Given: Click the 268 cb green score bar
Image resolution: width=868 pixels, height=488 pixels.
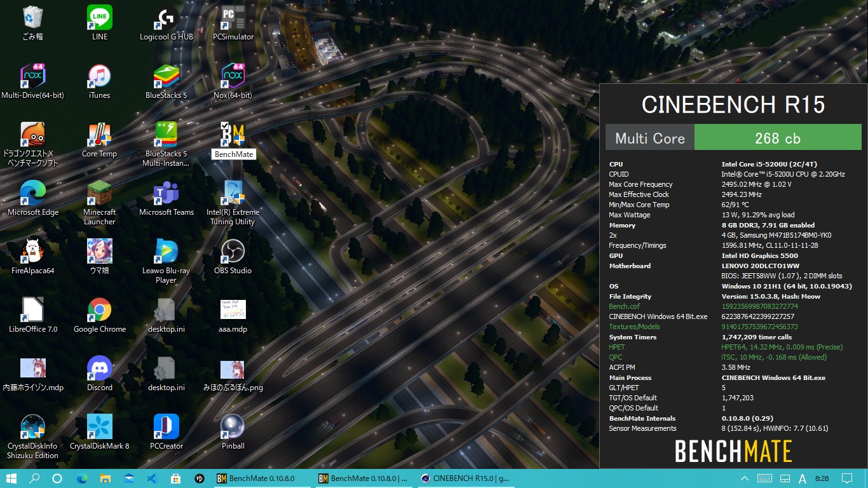Looking at the screenshot, I should [x=778, y=137].
